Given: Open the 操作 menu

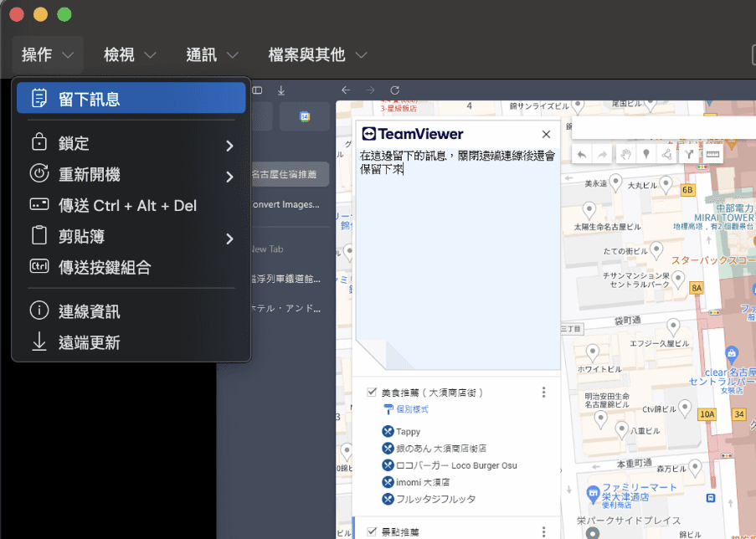Looking at the screenshot, I should pos(48,55).
